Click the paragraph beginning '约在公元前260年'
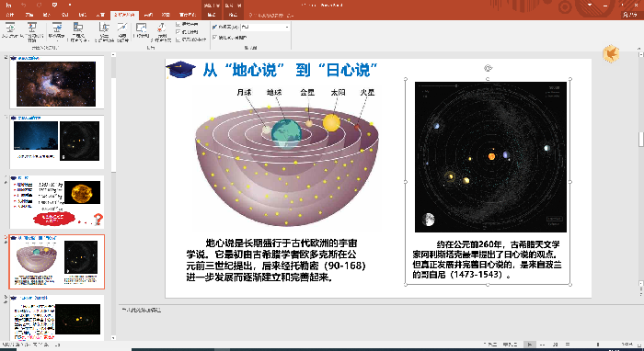 tap(487, 259)
